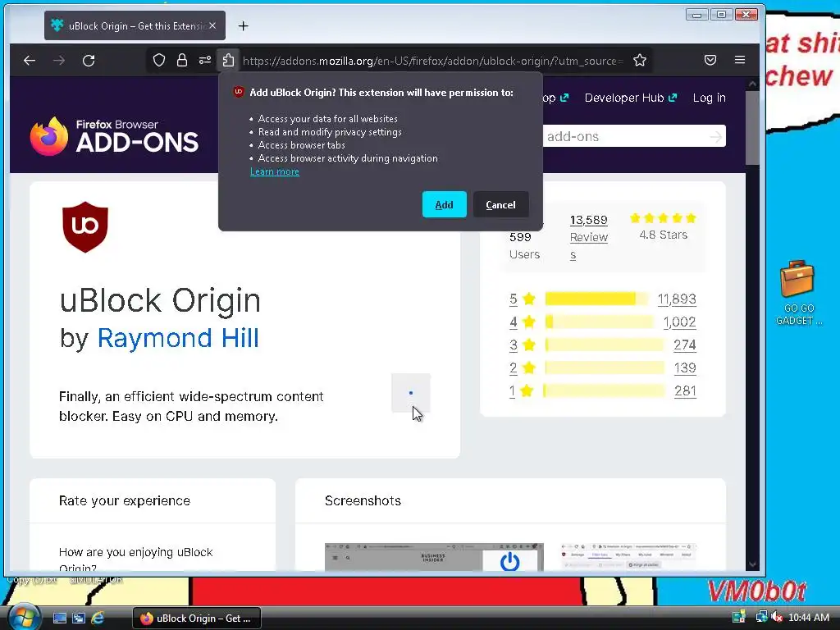
Task: Click Switch between windows quick launch icon
Action: (79, 619)
